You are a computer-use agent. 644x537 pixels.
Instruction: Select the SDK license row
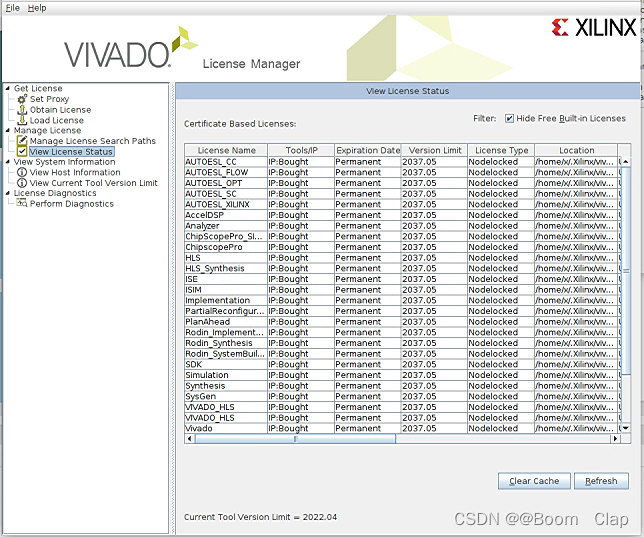click(x=401, y=364)
